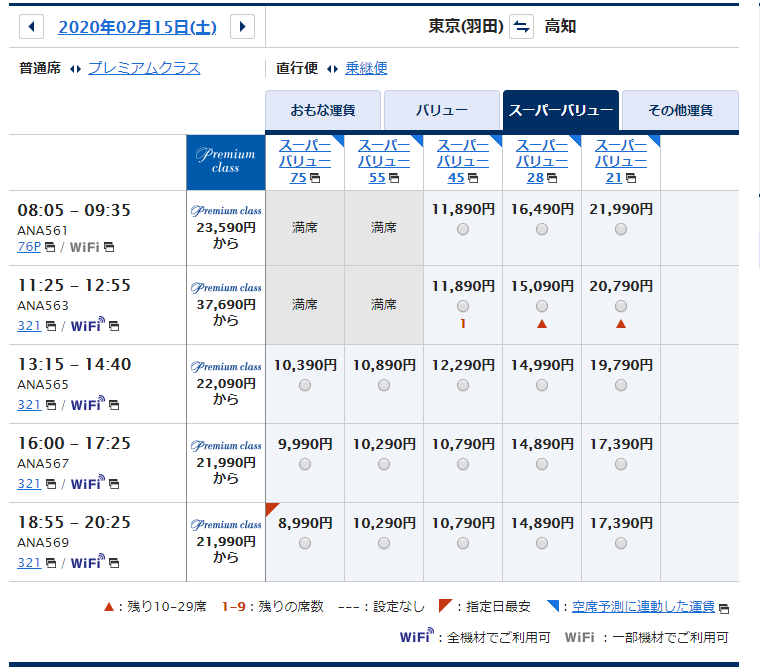This screenshot has width=760, height=667.
Task: Click WiFi logo for ANA563 flight
Action: (88, 325)
